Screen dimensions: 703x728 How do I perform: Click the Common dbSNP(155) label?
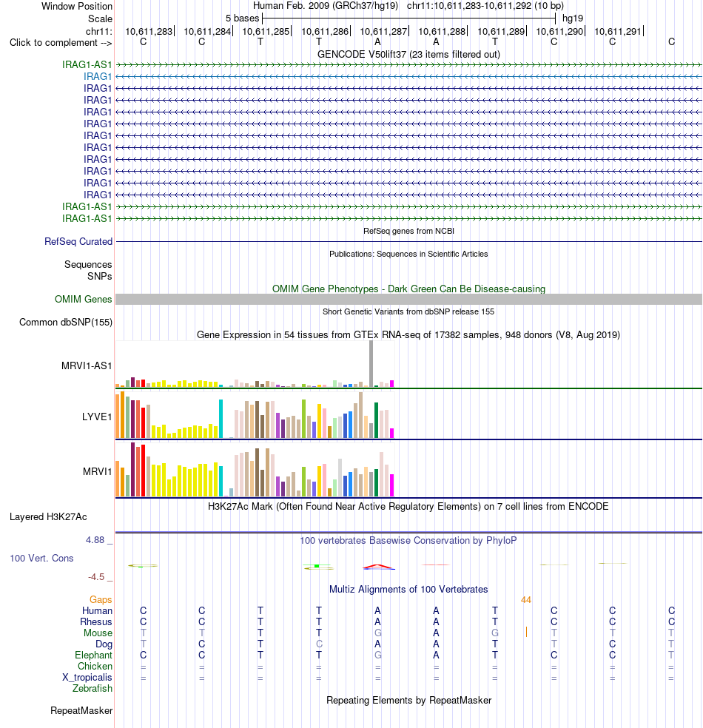(x=65, y=323)
